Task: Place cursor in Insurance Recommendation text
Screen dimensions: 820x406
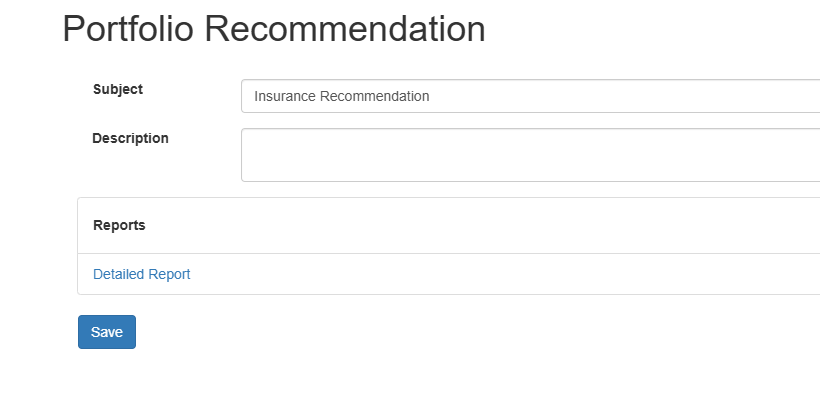Action: tap(341, 96)
